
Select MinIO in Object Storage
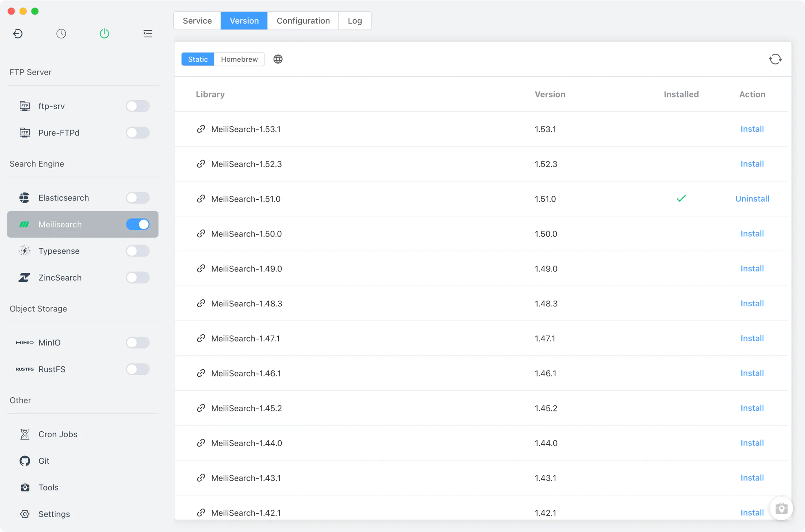tap(83, 343)
